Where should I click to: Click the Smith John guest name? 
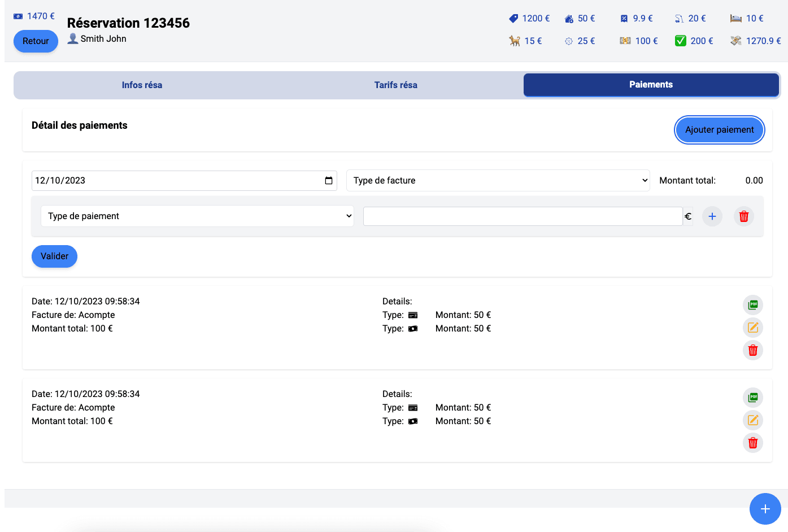pyautogui.click(x=103, y=39)
